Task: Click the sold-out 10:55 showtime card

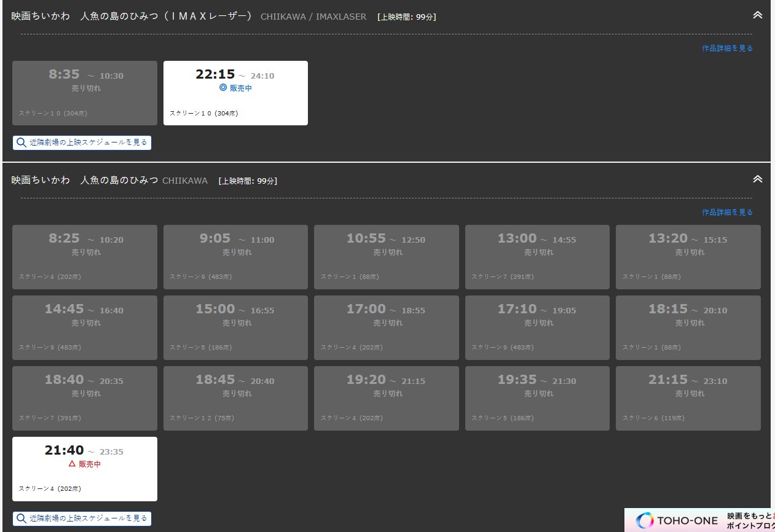Action: (x=387, y=257)
